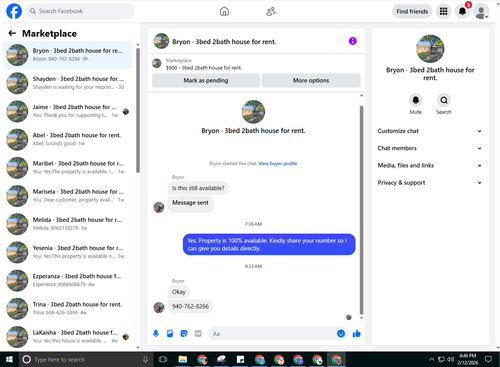The width and height of the screenshot is (500, 367).
Task: Click the chat list scrollbar
Action: coord(138,110)
